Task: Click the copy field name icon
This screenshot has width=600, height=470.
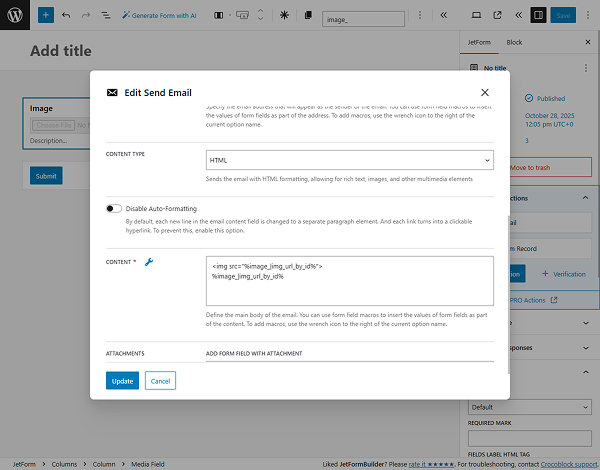Action: click(308, 15)
